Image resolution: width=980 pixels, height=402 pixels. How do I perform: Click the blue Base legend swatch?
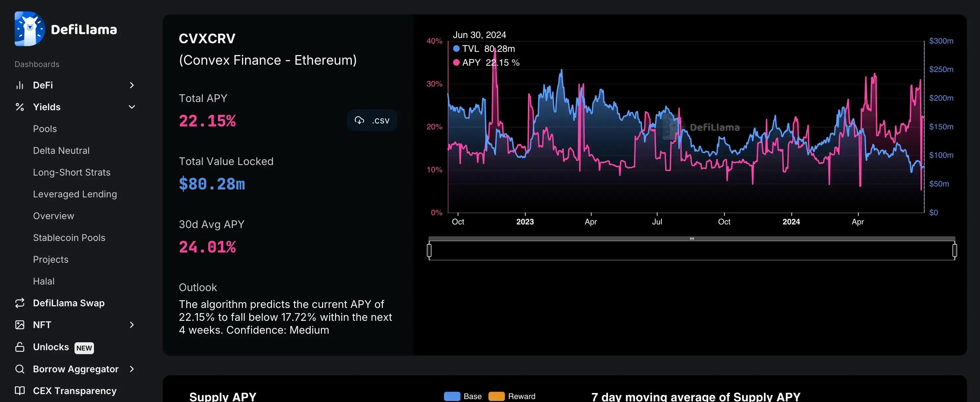pyautogui.click(x=452, y=396)
